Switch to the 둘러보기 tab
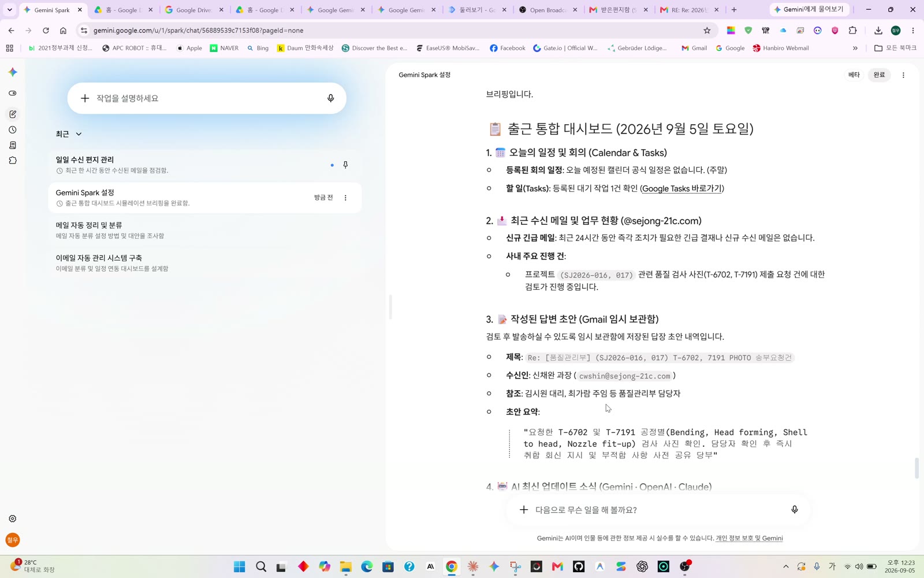924x578 pixels. coord(476,10)
